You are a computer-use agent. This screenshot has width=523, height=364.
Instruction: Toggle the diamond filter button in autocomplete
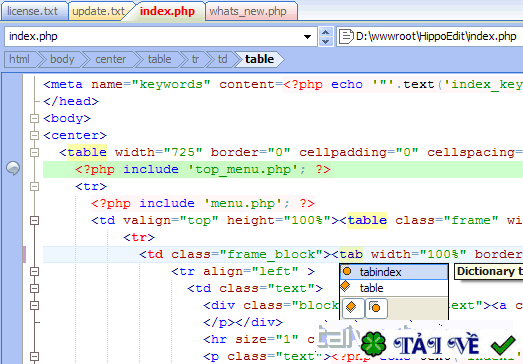353,308
